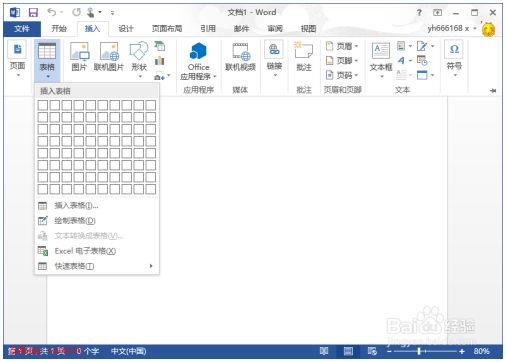Switch to the 引用 (References) tab

point(208,29)
